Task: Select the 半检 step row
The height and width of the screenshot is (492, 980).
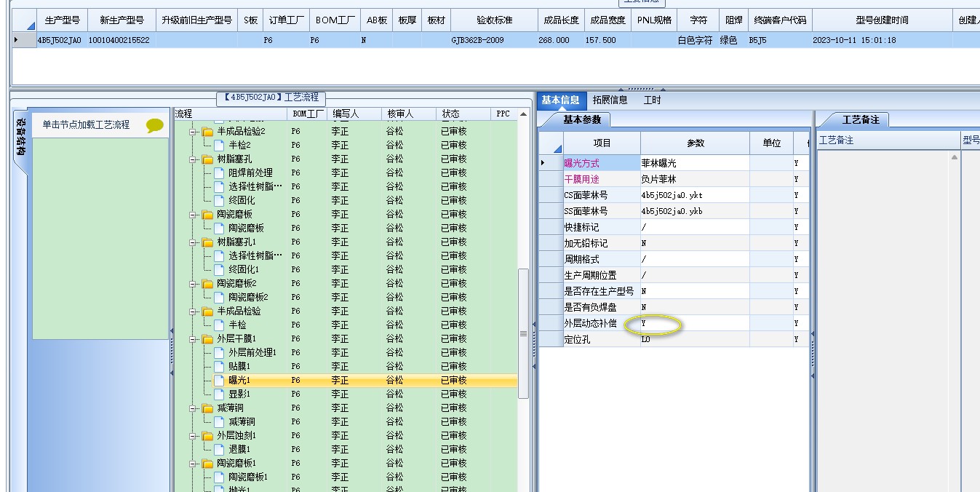Action: pos(237,325)
